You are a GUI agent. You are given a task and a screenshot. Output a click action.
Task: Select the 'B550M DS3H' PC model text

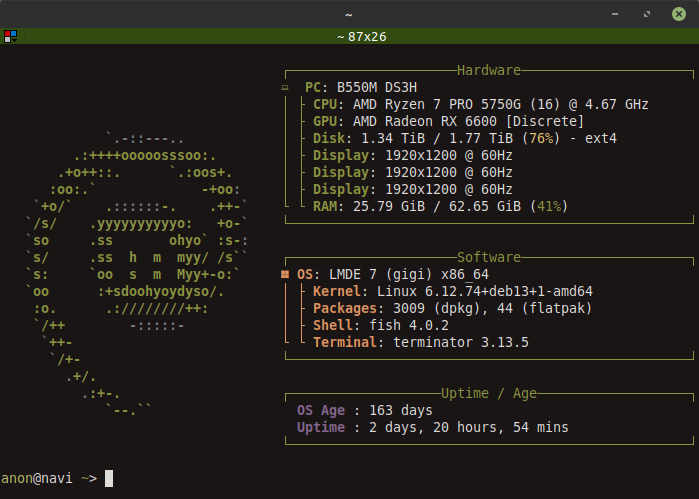[x=377, y=87]
